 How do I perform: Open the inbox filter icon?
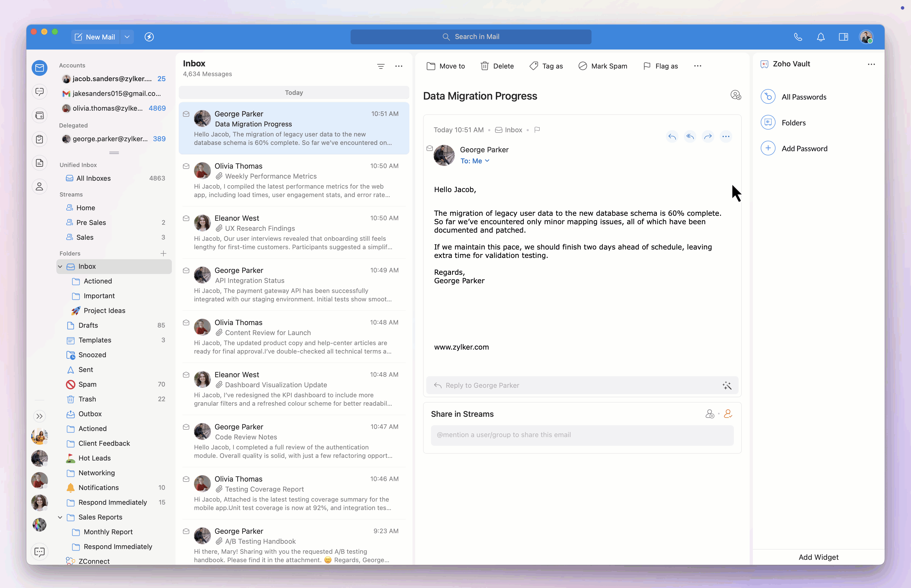381,66
